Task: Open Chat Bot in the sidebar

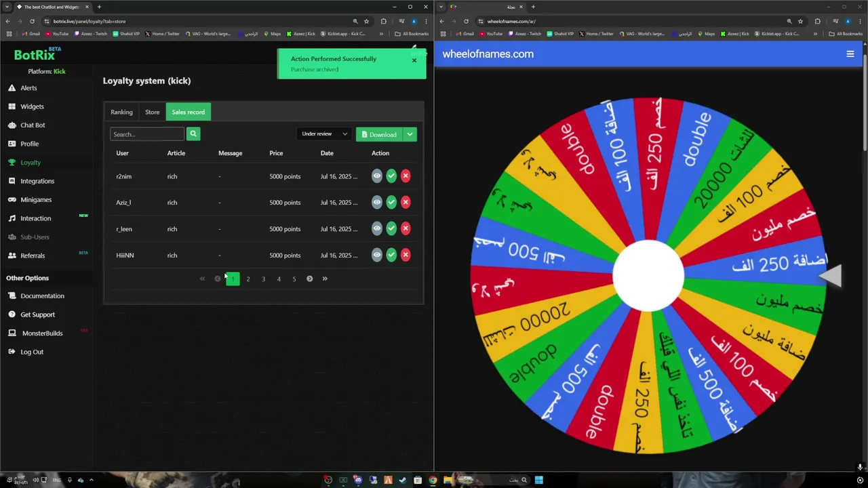Action: [33, 125]
